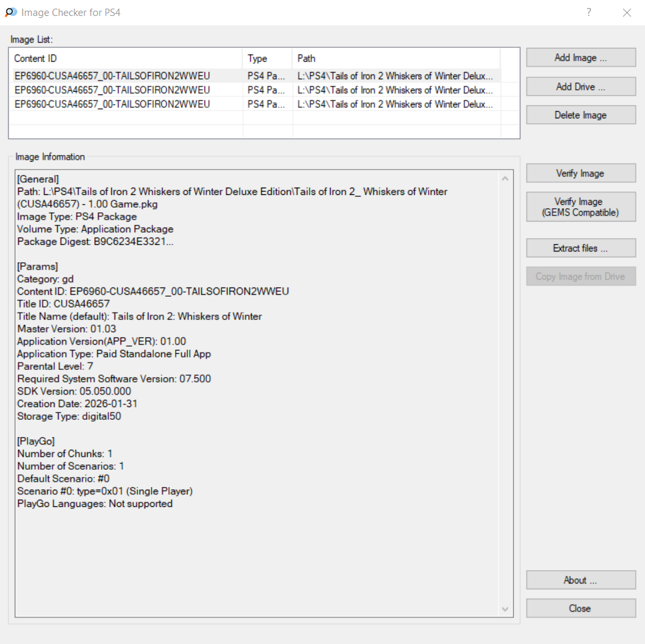Screen dimensions: 645x644
Task: Open the Extract files ... dialog
Action: 580,248
